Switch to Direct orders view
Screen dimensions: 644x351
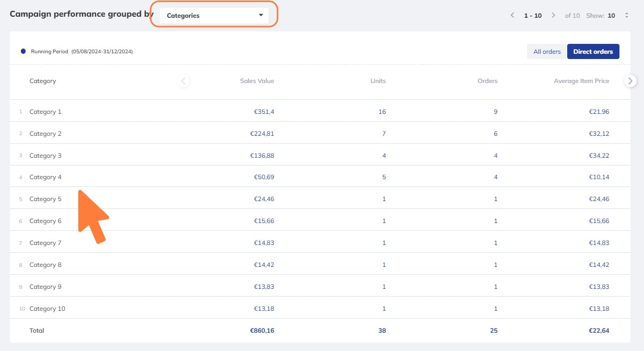pos(593,52)
